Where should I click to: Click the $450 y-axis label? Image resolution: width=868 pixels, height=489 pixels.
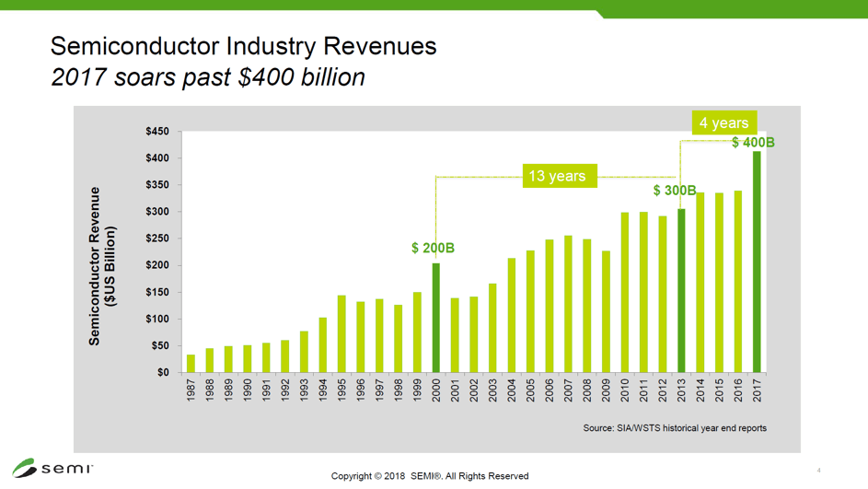point(156,132)
